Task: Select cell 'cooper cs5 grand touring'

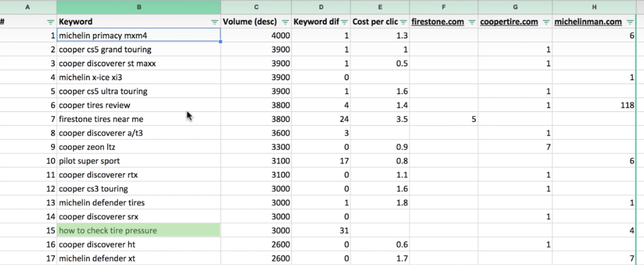Action: coord(139,49)
